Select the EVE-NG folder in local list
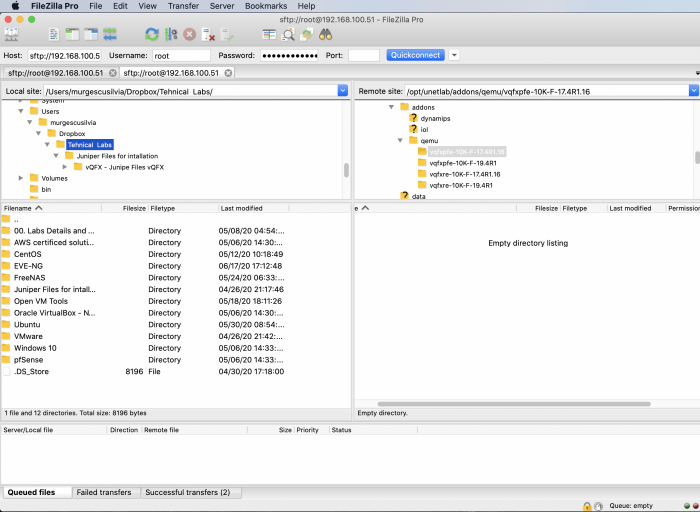700x512 pixels. tap(176, 266)
